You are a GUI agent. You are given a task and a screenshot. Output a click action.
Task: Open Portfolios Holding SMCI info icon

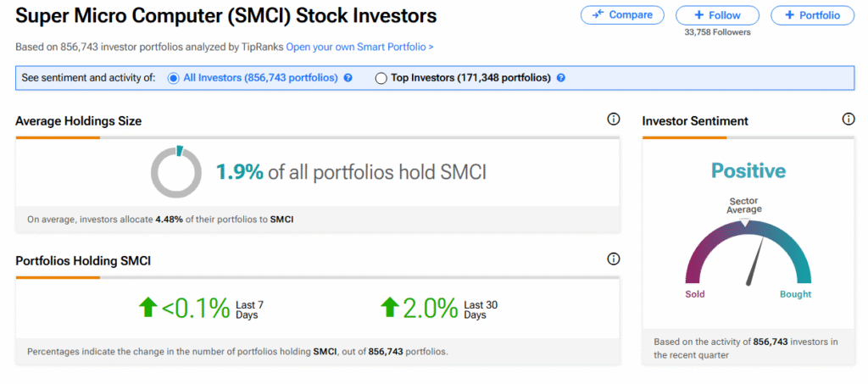tap(614, 259)
